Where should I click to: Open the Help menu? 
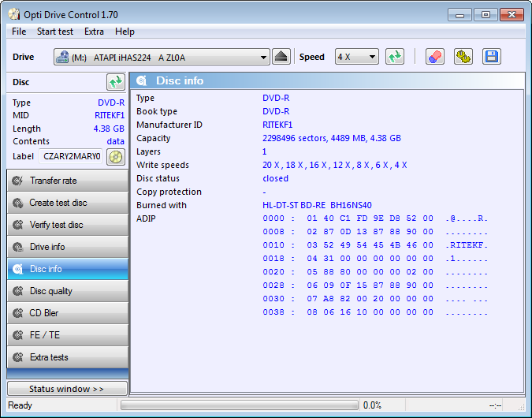125,32
